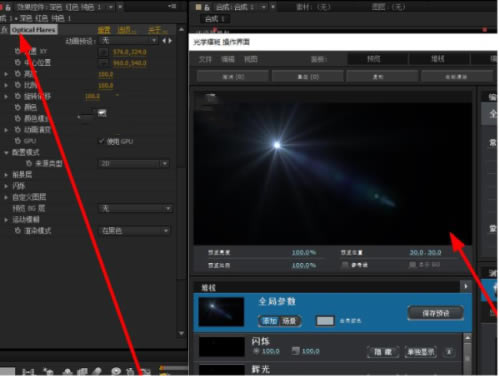Toggle the 使用 GPU checkbox
This screenshot has height=378, width=500.
pos(101,141)
